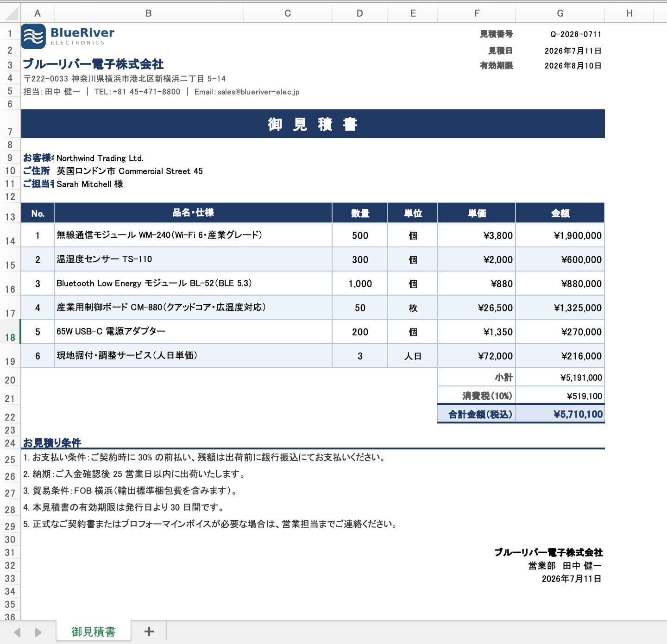This screenshot has width=667, height=644.
Task: Select all cells via corner triangle
Action: pos(10,13)
